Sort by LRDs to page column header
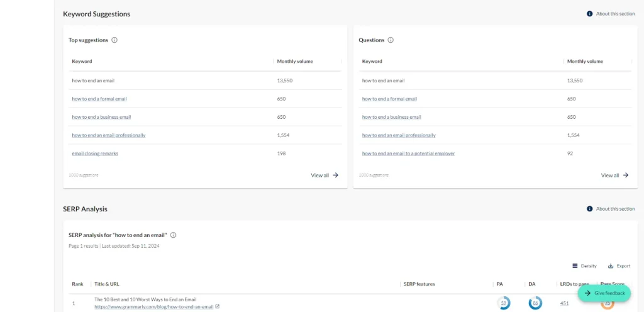644x312 pixels. pos(575,284)
